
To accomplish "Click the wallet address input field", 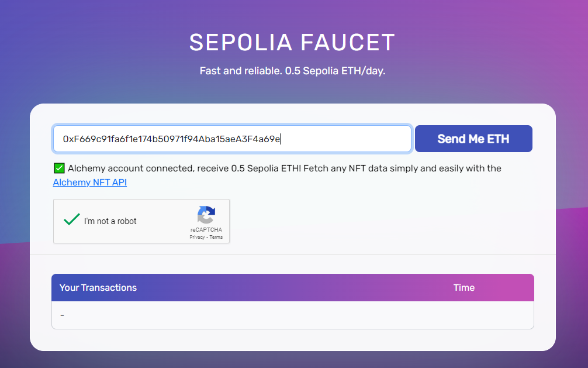I will [x=232, y=139].
